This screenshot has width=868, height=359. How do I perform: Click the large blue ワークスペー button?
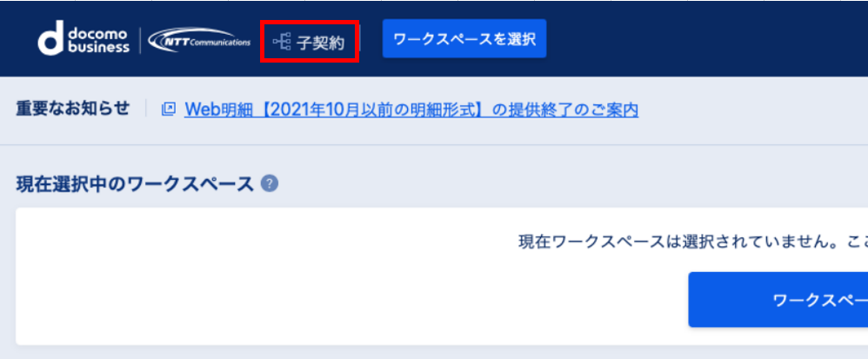(778, 299)
